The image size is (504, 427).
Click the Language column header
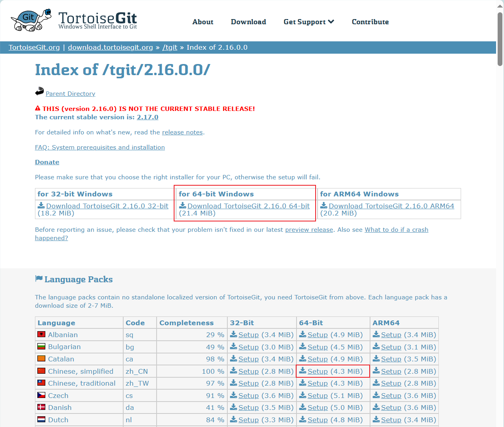79,323
